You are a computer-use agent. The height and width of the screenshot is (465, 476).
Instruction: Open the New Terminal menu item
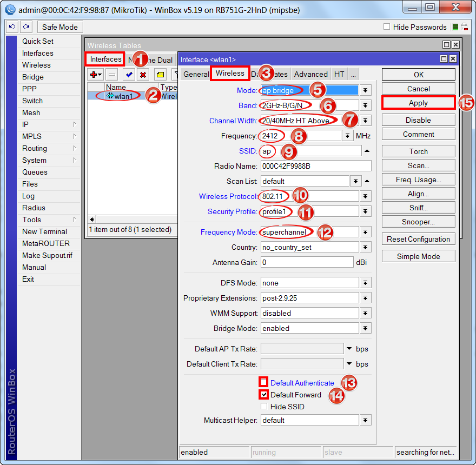(44, 231)
